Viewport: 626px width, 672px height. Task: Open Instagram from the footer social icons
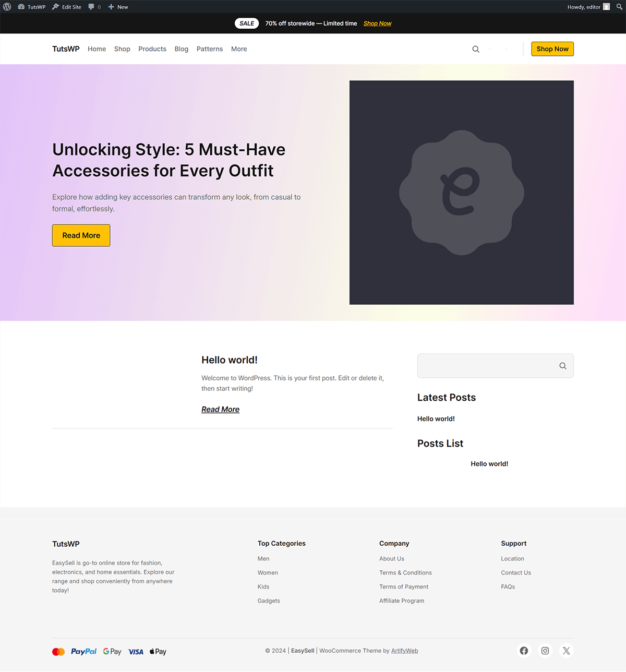pos(545,651)
